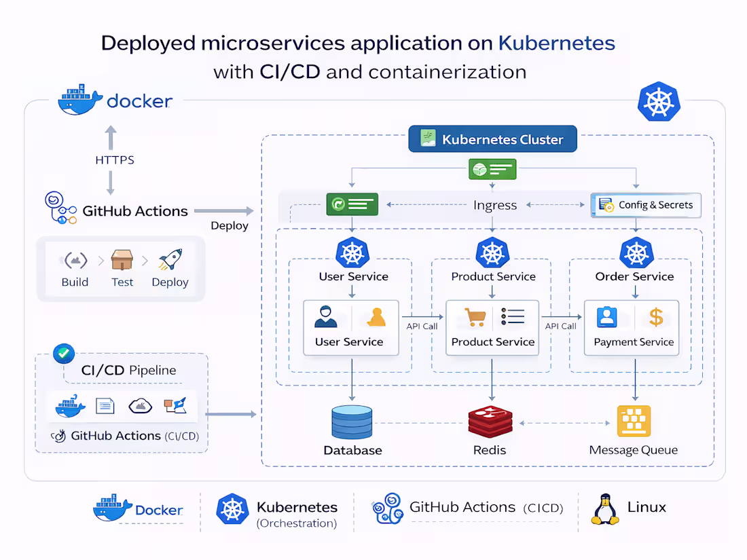Select the Message Queue icon
Viewport: 747px width, 560px height.
pyautogui.click(x=633, y=419)
